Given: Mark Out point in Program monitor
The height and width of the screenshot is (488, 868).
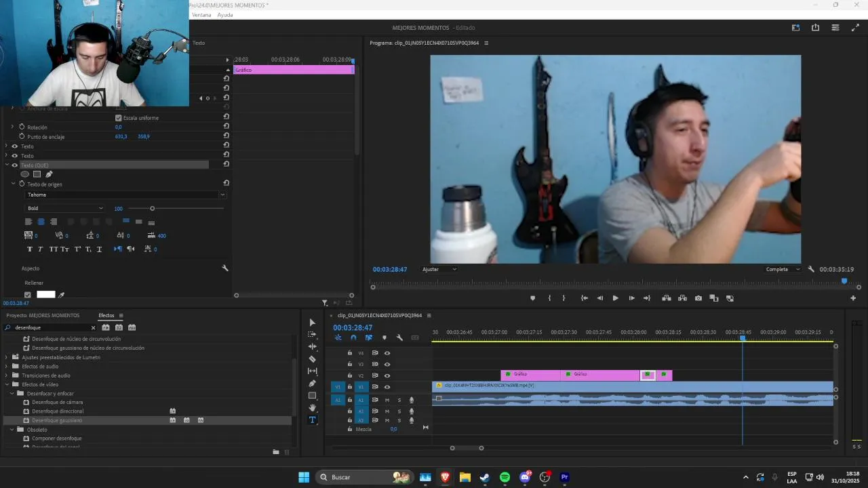Looking at the screenshot, I should (x=564, y=298).
